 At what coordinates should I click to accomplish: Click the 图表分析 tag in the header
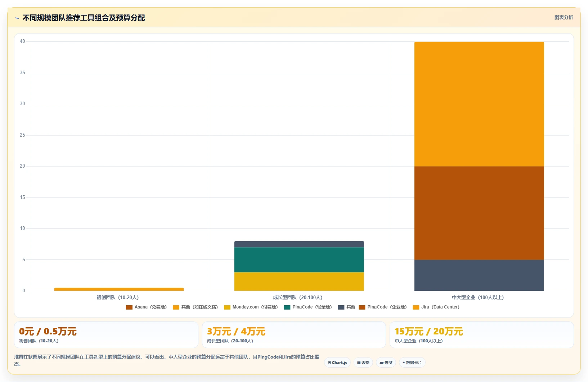pos(564,17)
